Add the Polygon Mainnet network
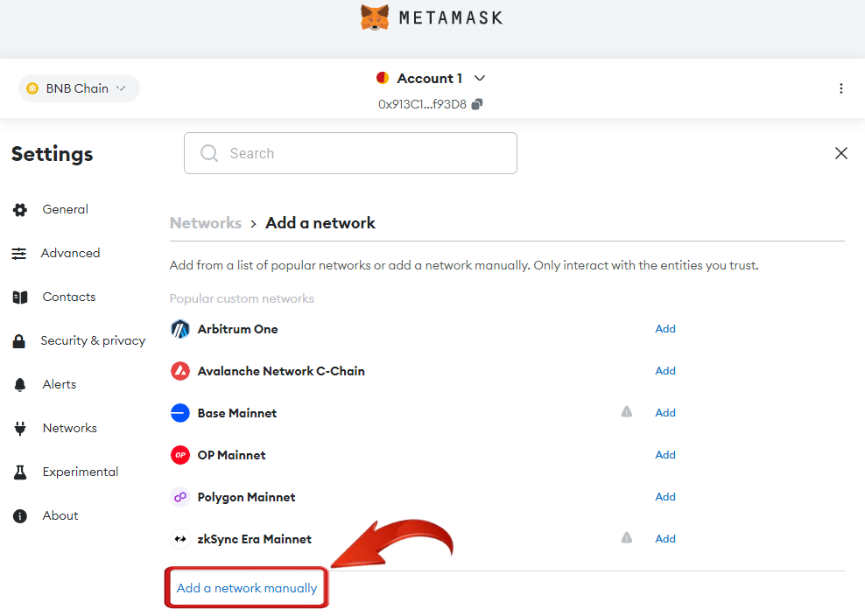865x616 pixels. coord(665,497)
